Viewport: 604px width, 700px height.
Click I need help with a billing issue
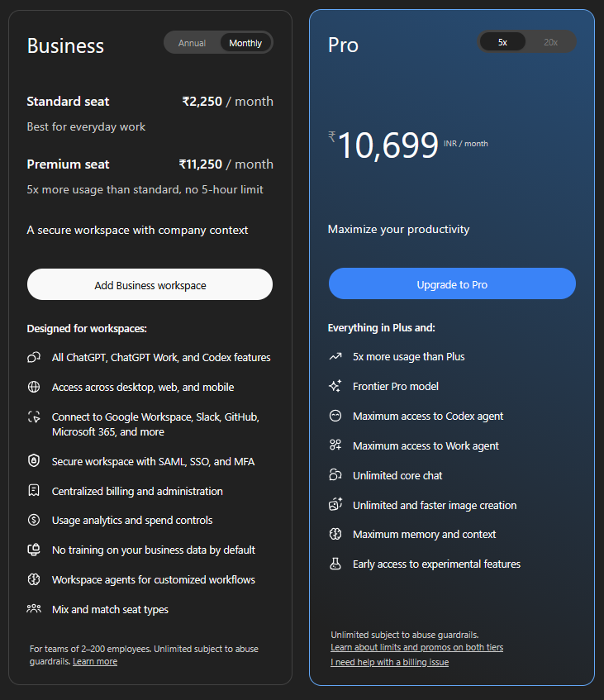point(390,662)
